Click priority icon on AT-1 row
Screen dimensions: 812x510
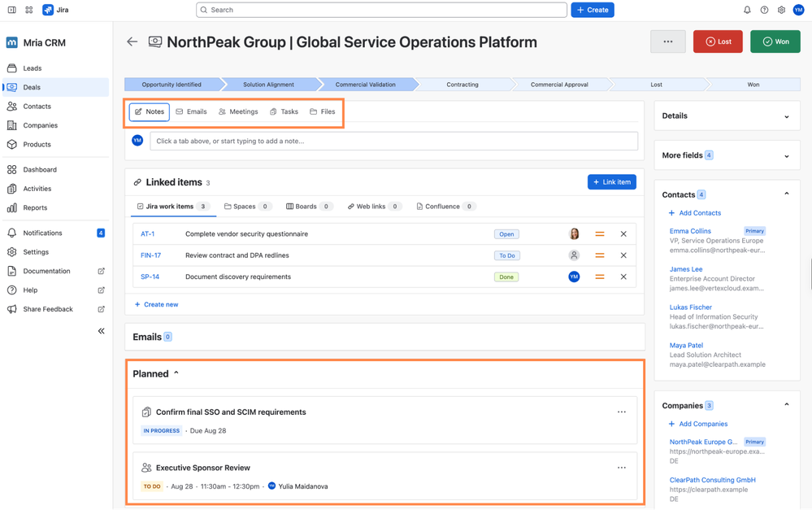click(600, 234)
